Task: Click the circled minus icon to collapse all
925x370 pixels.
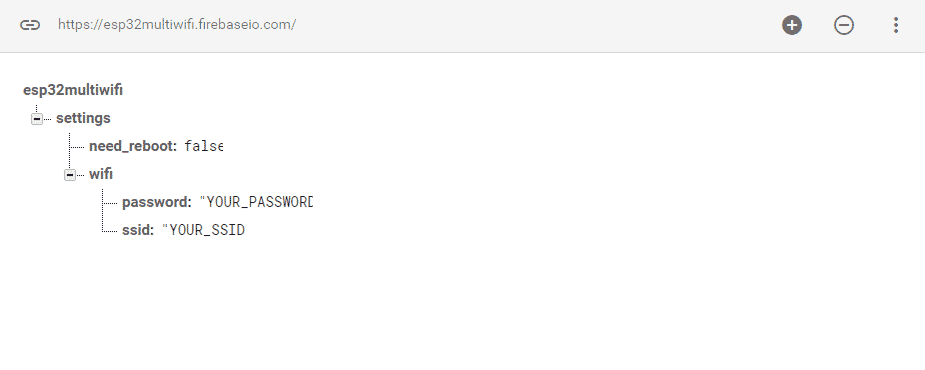Action: pos(844,25)
